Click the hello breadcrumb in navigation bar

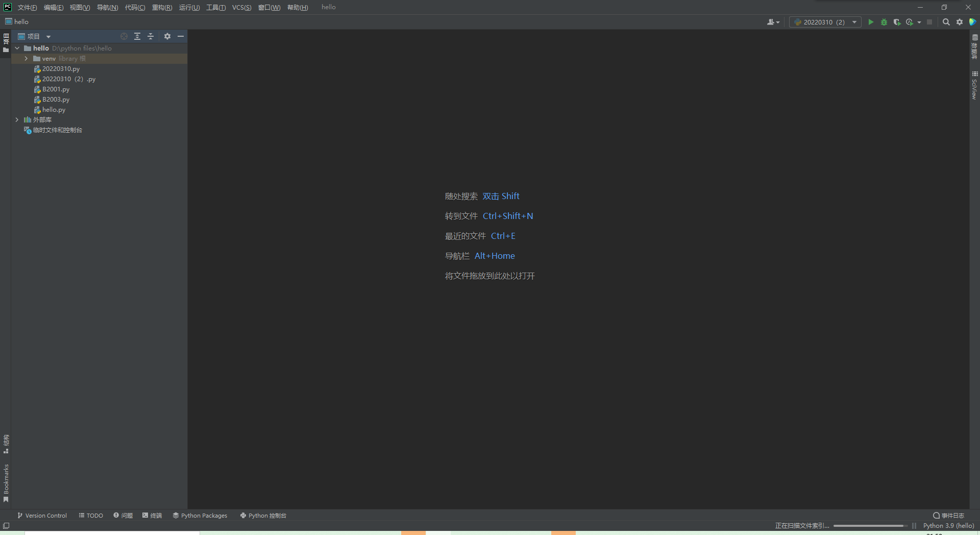pos(17,21)
